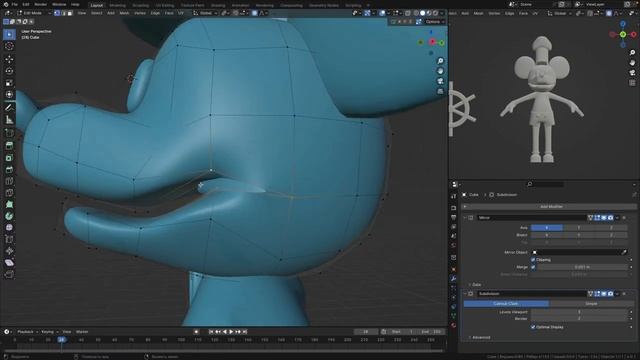Enable face select mode
The image size is (640, 360).
[70, 13]
